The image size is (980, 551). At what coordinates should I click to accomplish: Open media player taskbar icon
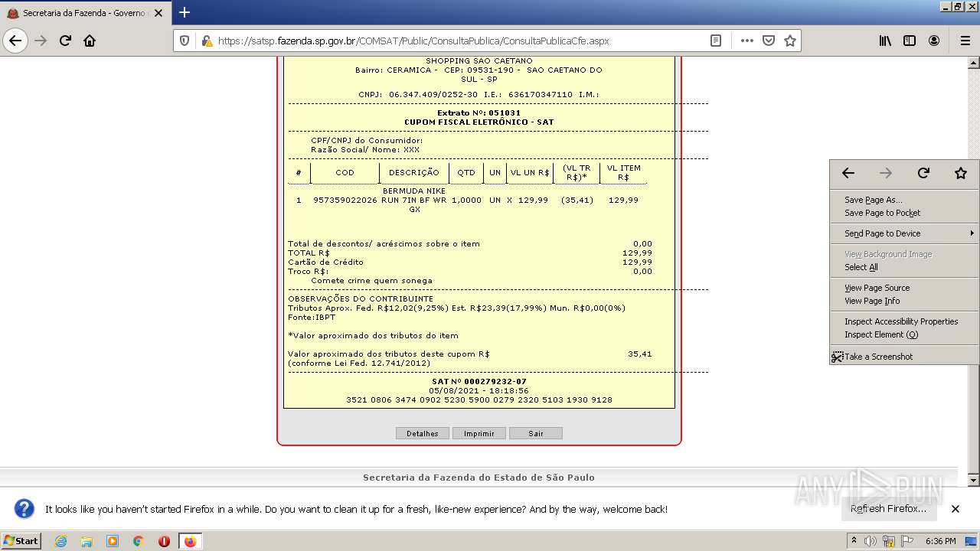click(x=113, y=541)
